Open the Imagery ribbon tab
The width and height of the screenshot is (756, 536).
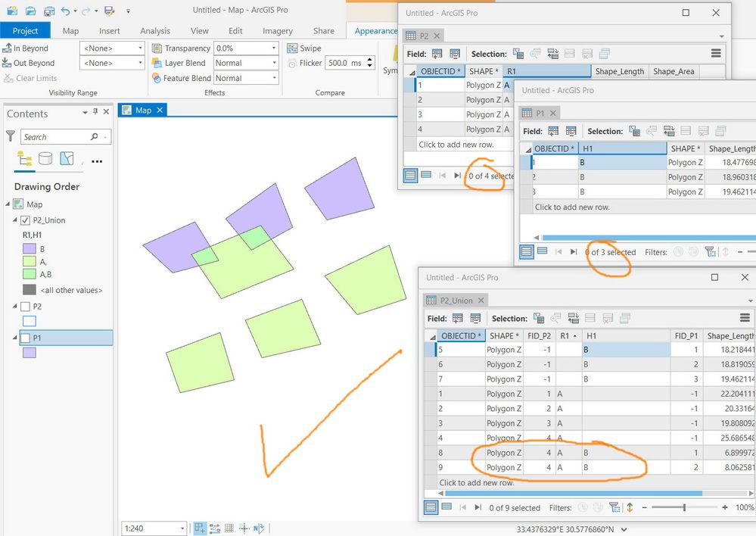(x=277, y=31)
